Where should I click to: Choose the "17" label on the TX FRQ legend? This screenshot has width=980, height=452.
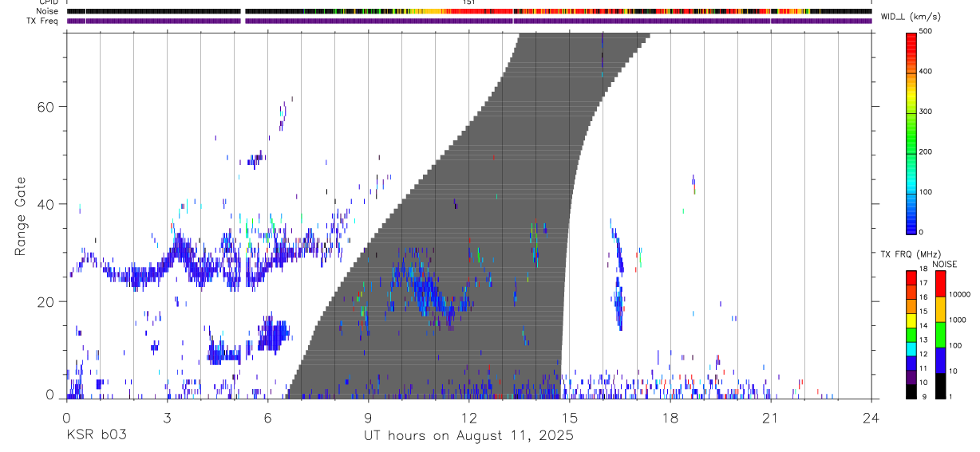923,283
